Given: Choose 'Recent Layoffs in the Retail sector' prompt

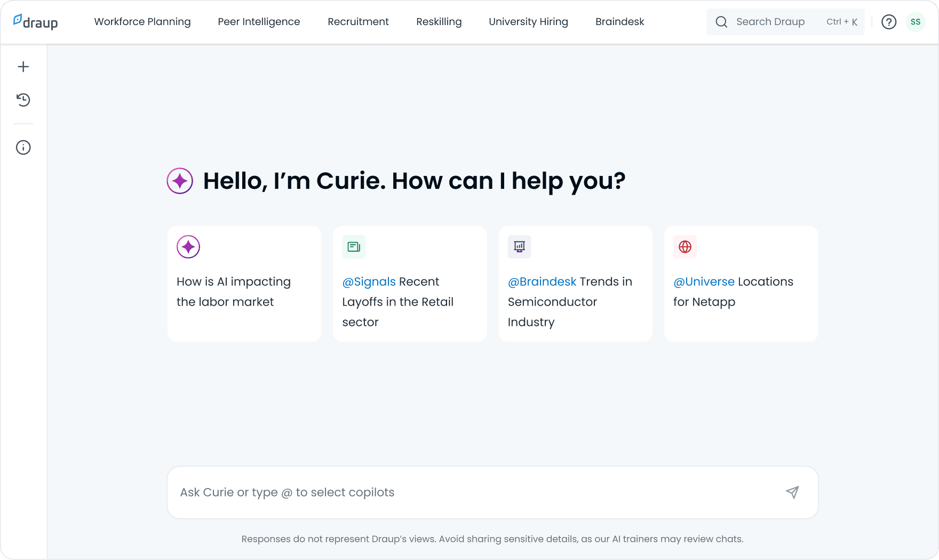Looking at the screenshot, I should [410, 284].
